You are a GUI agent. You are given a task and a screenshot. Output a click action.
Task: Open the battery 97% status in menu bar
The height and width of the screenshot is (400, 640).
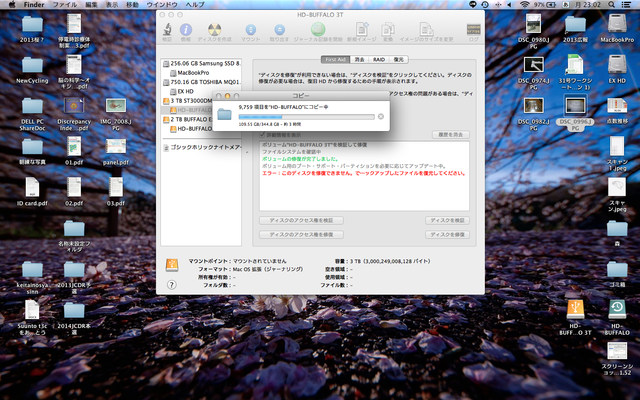coord(545,4)
